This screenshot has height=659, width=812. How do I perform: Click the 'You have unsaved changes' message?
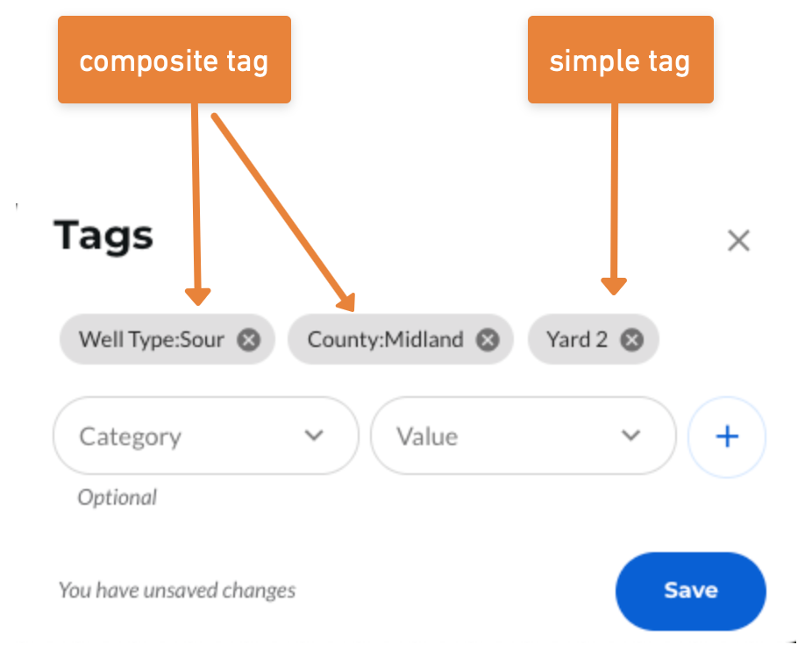point(176,591)
